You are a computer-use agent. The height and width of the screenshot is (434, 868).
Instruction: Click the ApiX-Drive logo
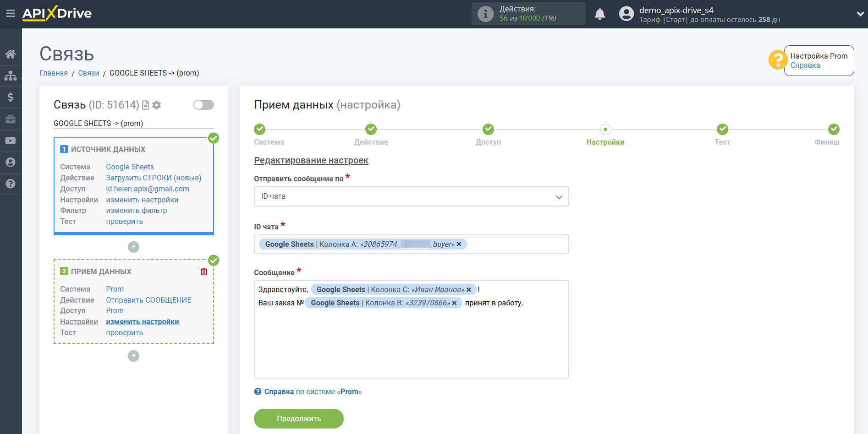(57, 13)
